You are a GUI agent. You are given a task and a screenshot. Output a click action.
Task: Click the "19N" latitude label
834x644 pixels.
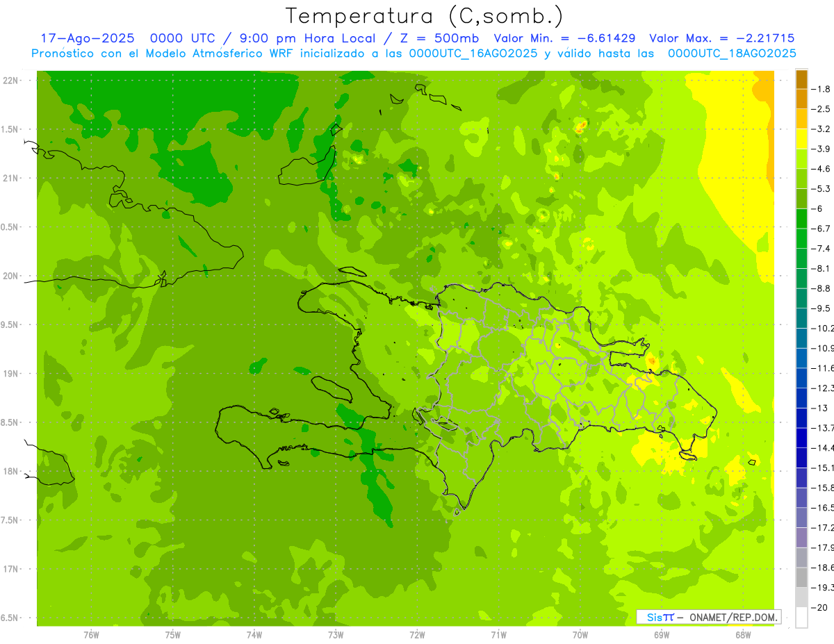[10, 374]
